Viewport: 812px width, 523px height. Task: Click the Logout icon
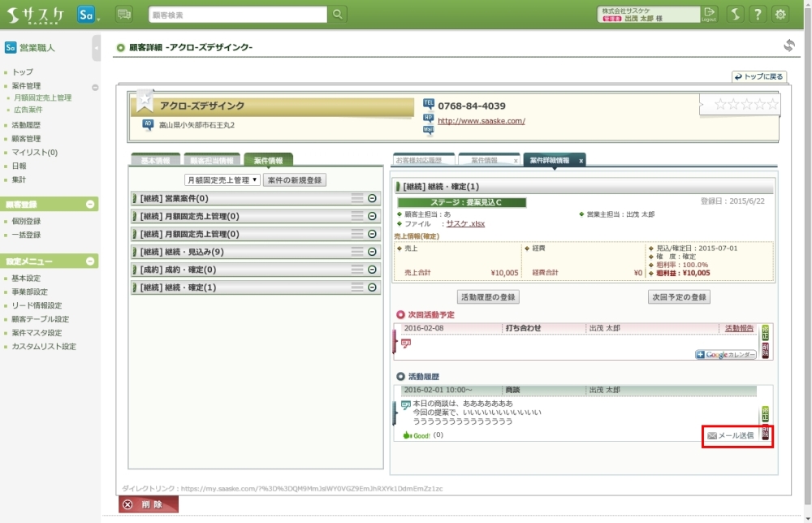pyautogui.click(x=710, y=14)
